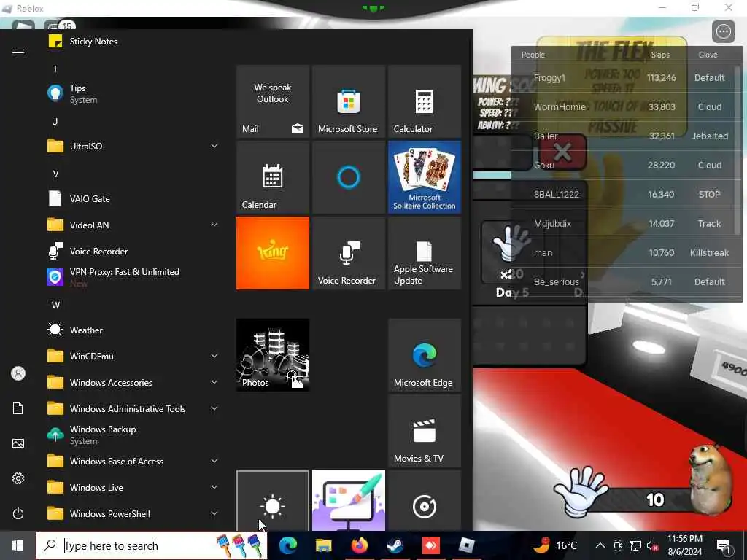
Task: Launch Microsoft Solitaire Collection tile
Action: [x=425, y=177]
